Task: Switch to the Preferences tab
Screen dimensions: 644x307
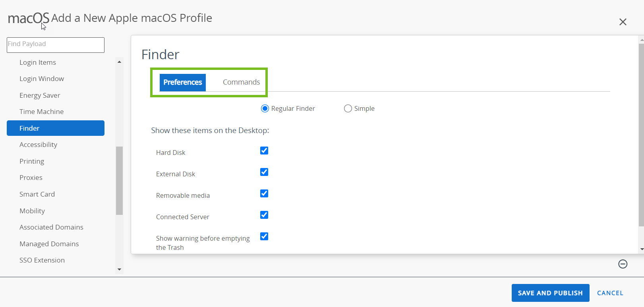Action: pos(183,82)
